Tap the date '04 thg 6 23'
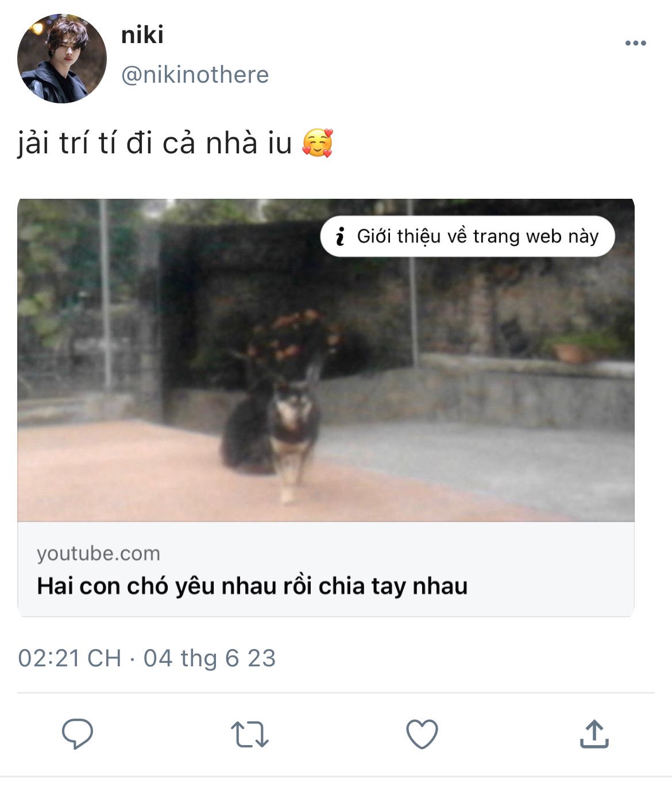Screen dimensions: 672x787 [x=210, y=658]
